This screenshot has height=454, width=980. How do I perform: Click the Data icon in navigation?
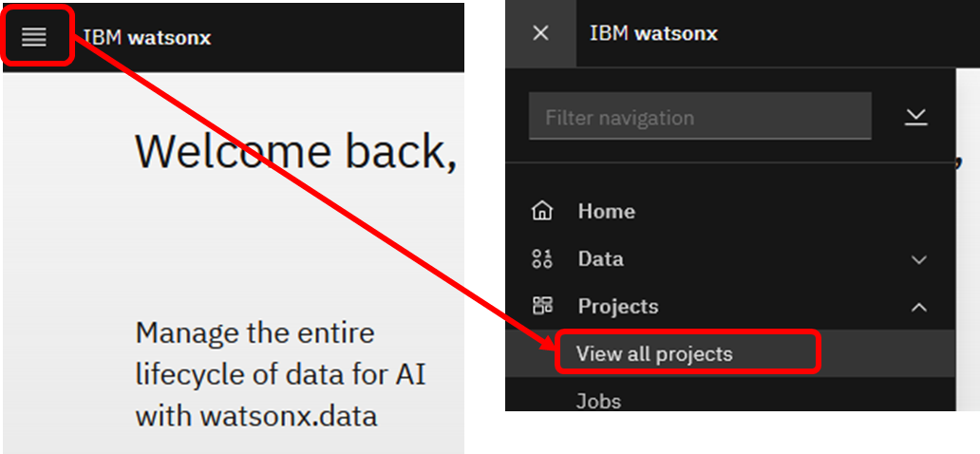(x=542, y=258)
